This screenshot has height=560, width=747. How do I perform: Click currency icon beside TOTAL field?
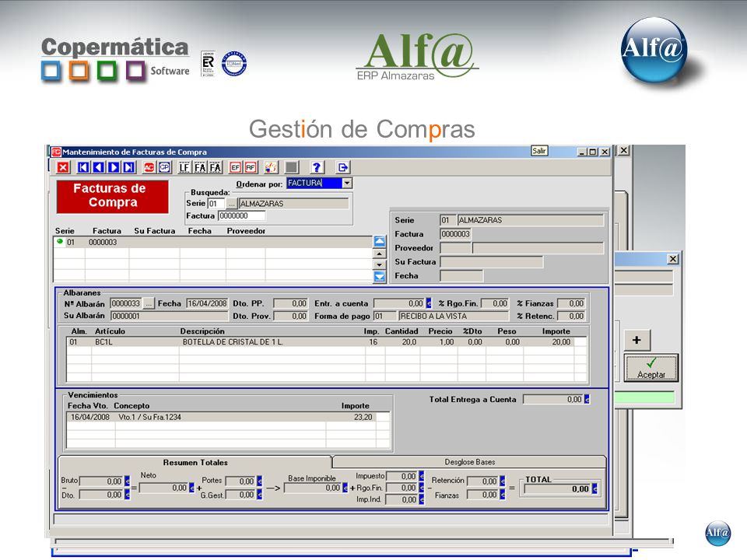pyautogui.click(x=594, y=488)
